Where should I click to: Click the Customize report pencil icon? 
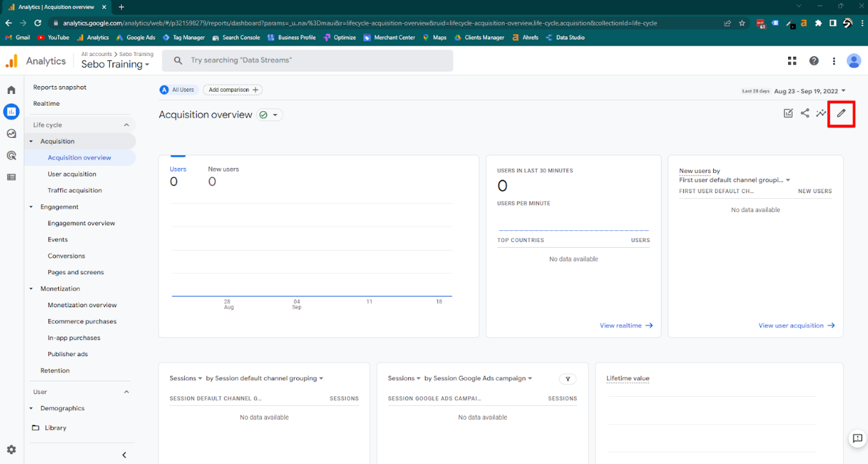pos(841,113)
